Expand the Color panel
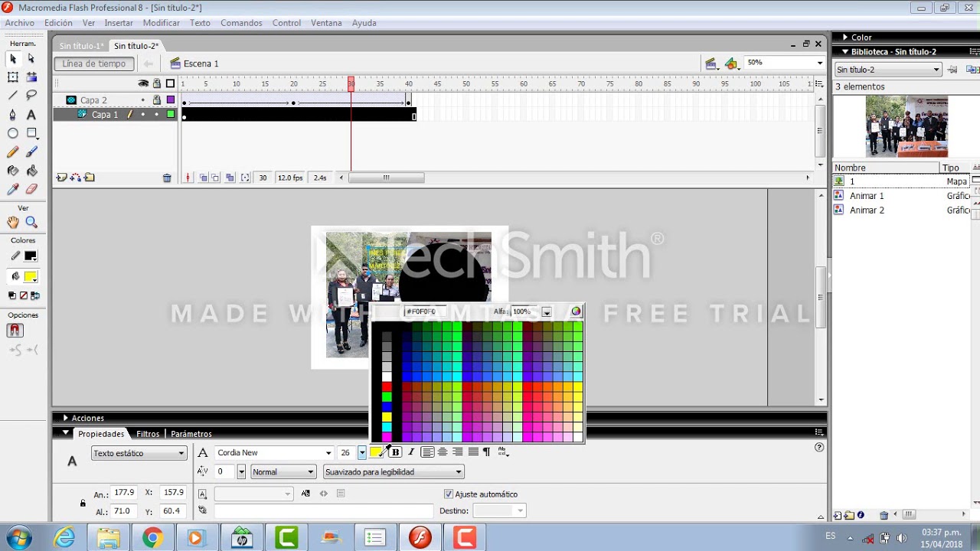This screenshot has height=551, width=980. pyautogui.click(x=845, y=37)
